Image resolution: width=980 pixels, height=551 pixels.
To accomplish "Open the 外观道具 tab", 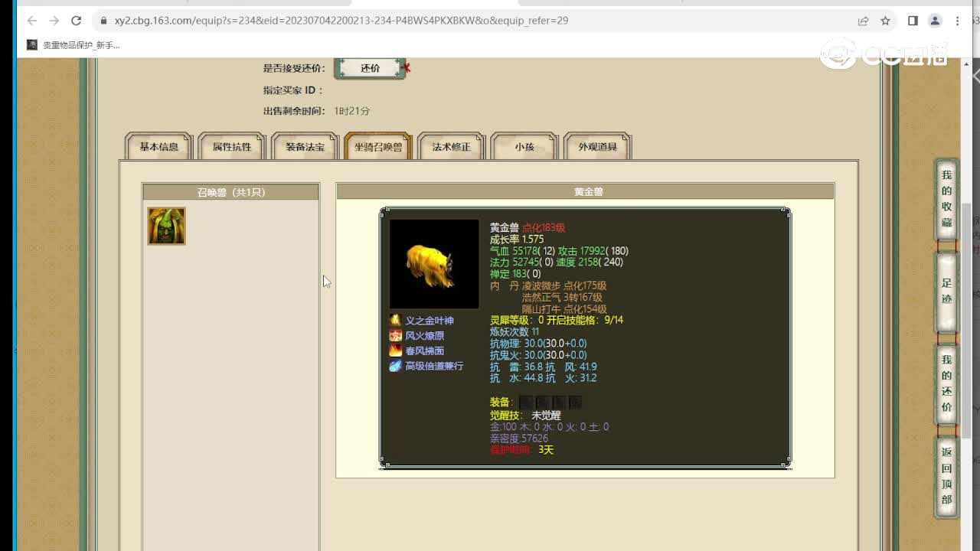I will [x=597, y=146].
